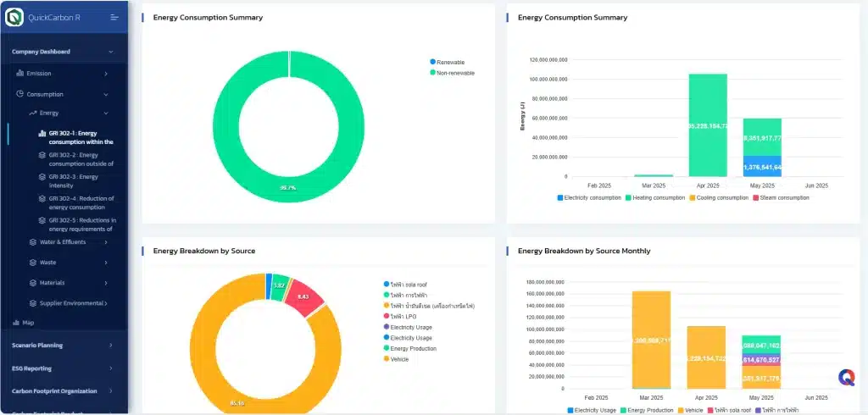This screenshot has height=415, width=868.
Task: Click the Energy trend-line icon
Action: (x=33, y=113)
